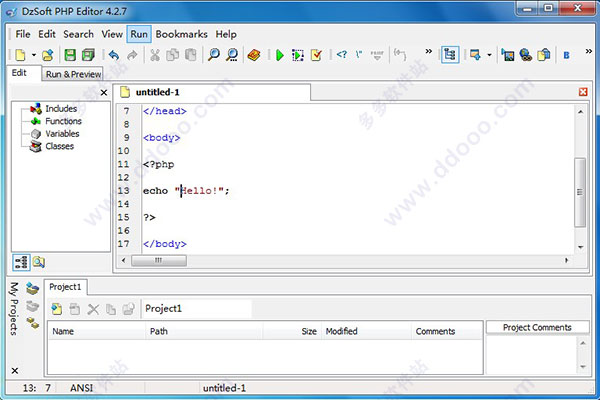
Task: Click the syntax check icon
Action: coord(316,55)
